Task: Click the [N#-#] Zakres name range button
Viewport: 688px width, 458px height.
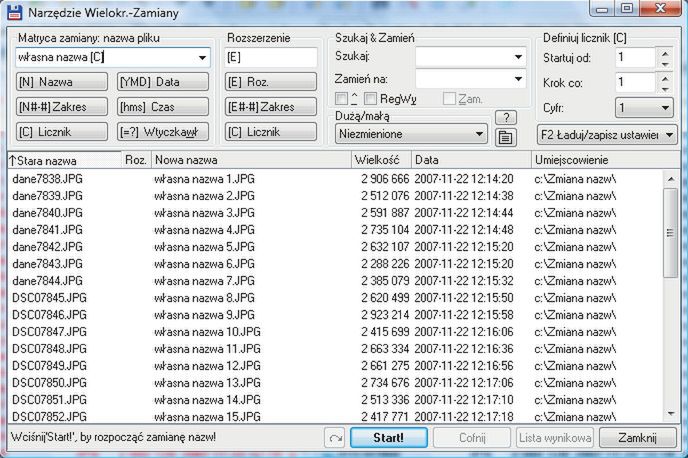Action: 62,107
